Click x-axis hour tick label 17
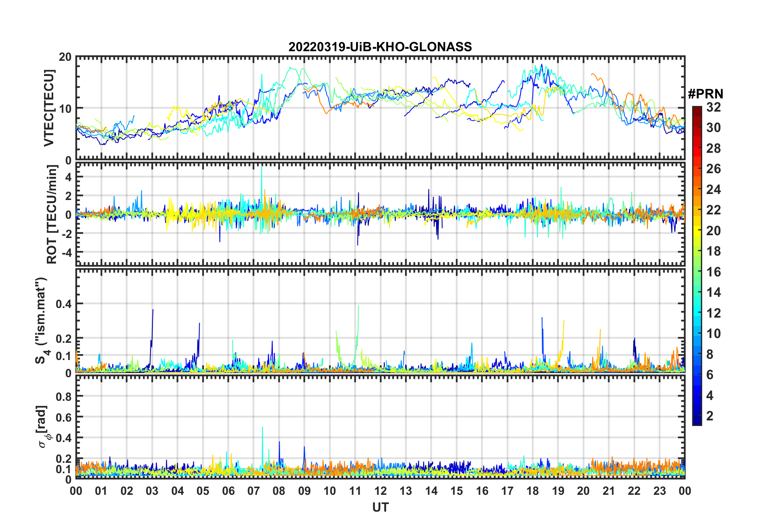 (507, 491)
